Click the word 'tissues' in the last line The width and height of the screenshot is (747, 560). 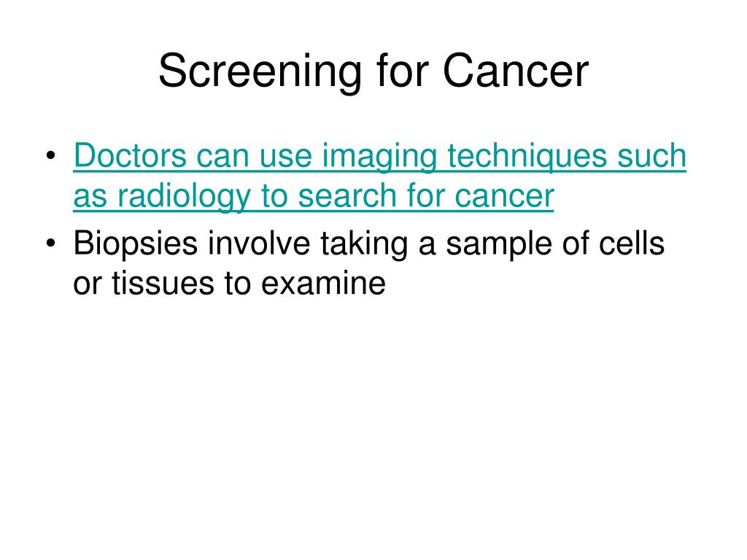(x=163, y=284)
